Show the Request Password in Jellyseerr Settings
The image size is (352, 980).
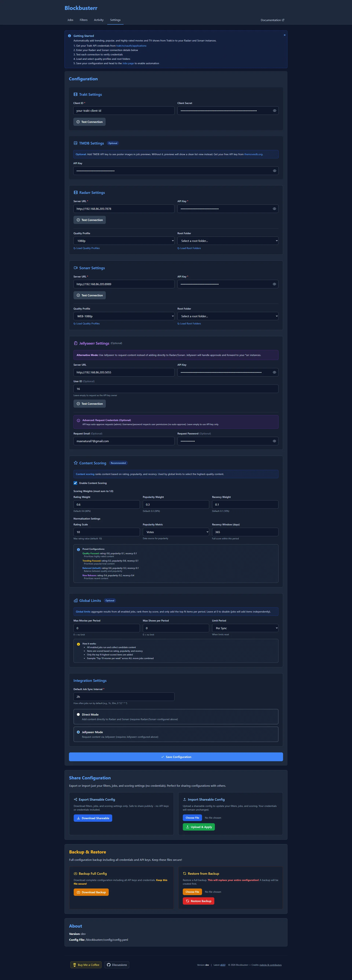coord(274,441)
